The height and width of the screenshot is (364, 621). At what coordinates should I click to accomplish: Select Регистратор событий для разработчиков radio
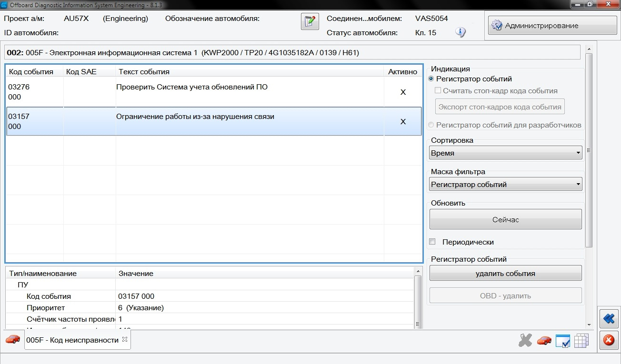431,125
